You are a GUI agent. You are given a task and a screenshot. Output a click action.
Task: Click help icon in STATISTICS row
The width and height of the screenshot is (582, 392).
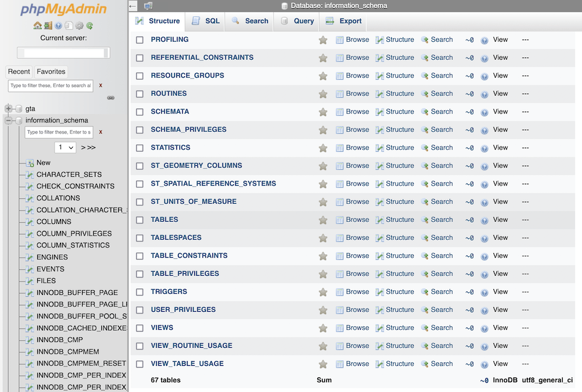[x=484, y=148]
